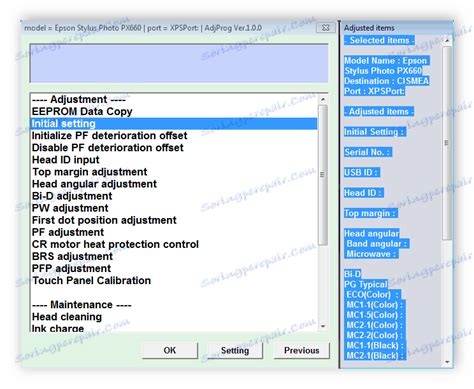Click the MC2-2(Color) : line
Screen dimensions: 474x389
[x=375, y=335]
